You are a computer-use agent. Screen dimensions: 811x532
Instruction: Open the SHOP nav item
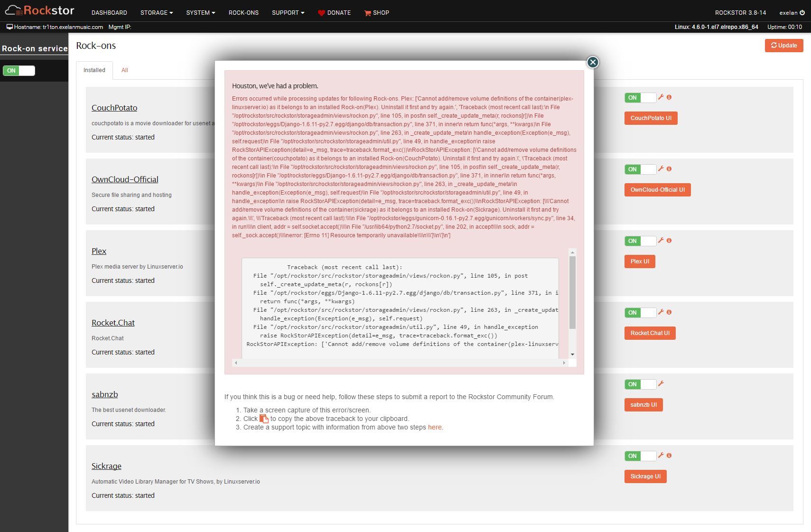tap(377, 13)
